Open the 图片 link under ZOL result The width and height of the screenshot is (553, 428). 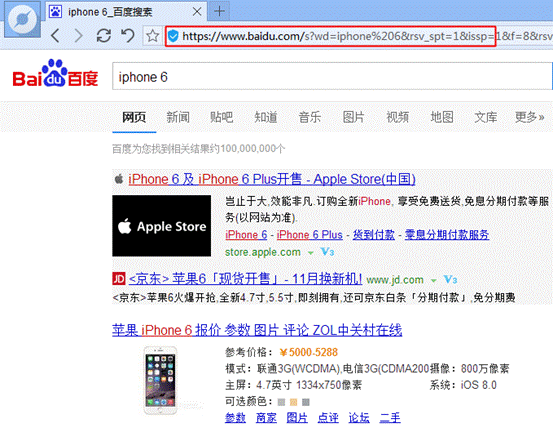click(297, 418)
